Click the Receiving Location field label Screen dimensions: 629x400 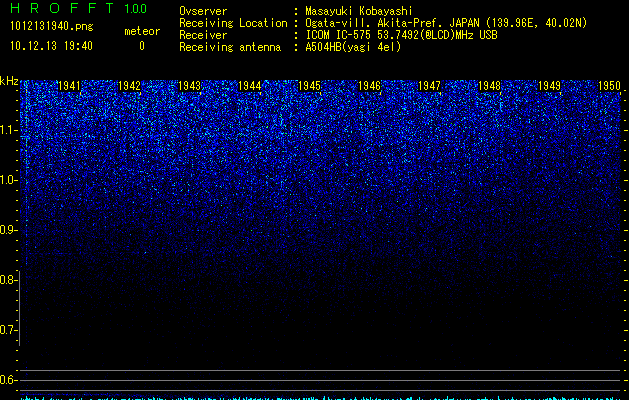(x=233, y=23)
